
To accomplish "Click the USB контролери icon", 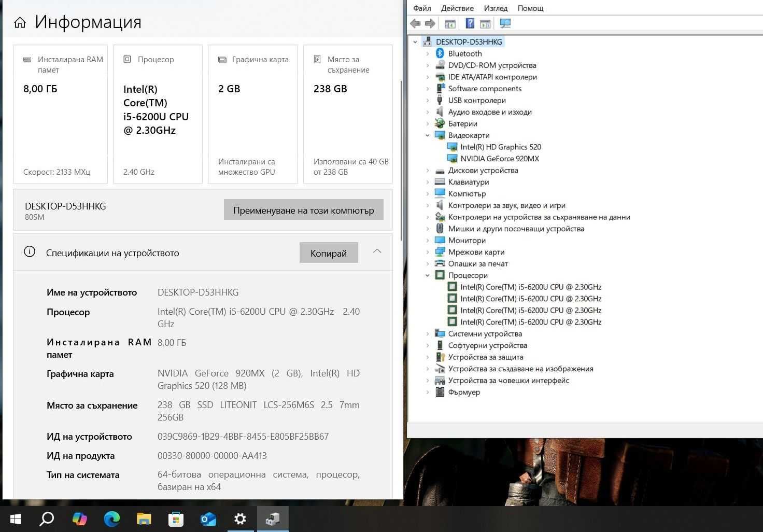I will 440,100.
